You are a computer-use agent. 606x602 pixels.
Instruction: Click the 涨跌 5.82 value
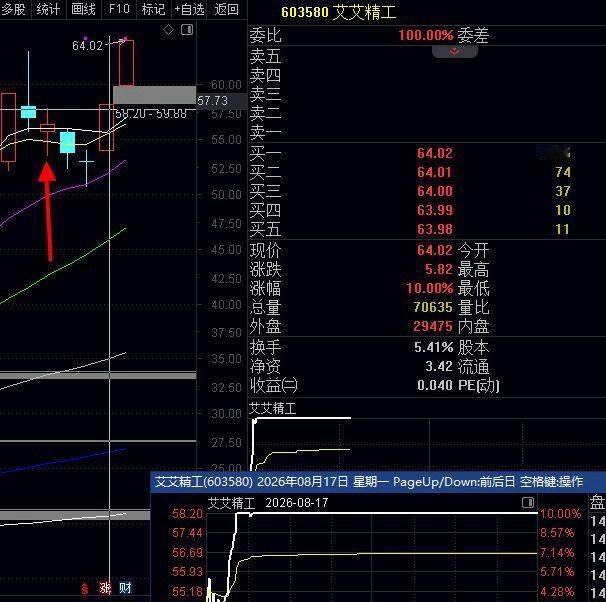pos(439,269)
